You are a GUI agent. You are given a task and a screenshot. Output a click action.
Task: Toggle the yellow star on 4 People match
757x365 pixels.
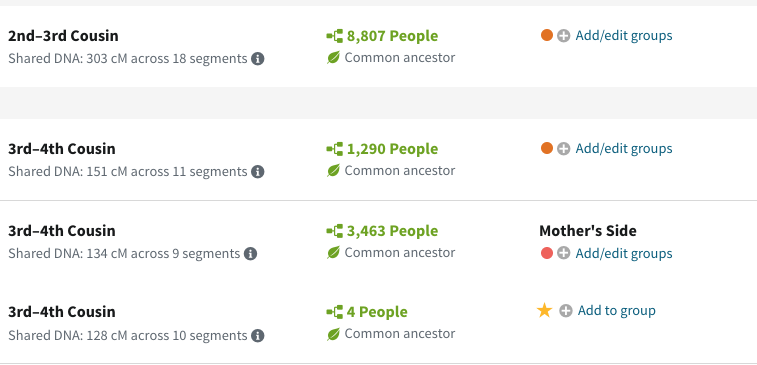pyautogui.click(x=545, y=310)
